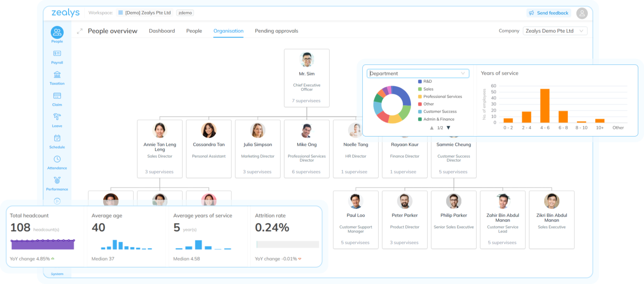Expand Sammie Cheung's 5 supervisees

click(454, 172)
